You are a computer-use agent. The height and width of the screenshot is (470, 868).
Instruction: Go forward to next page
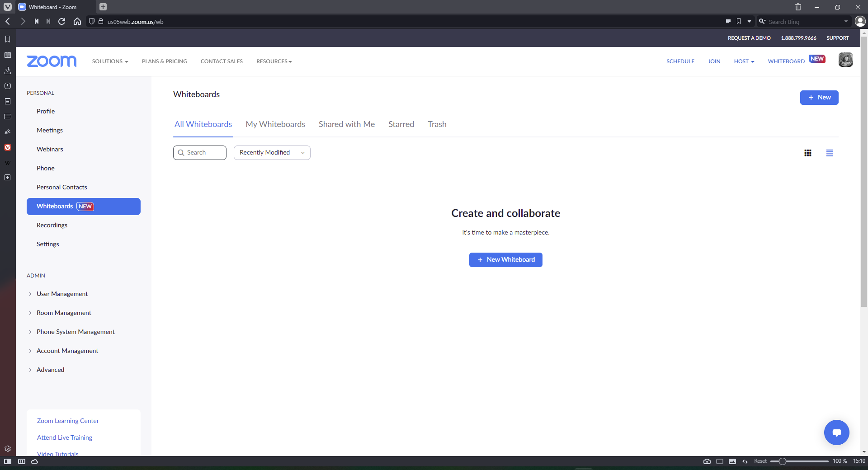(23, 21)
